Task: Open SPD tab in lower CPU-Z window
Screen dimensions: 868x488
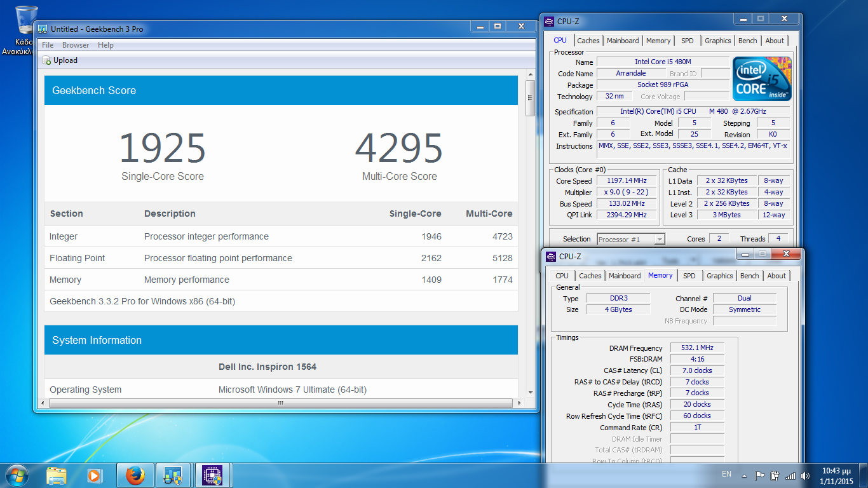Action: (x=689, y=276)
